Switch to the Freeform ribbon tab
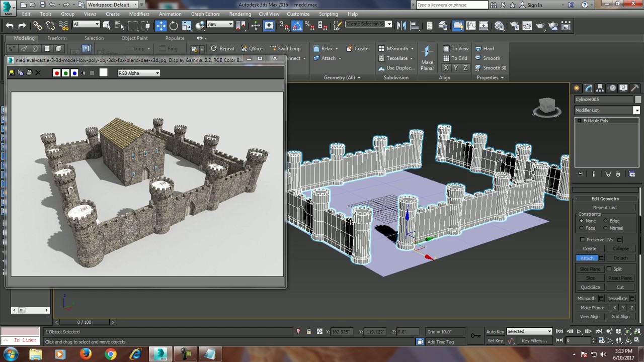The height and width of the screenshot is (362, 644). (x=57, y=38)
